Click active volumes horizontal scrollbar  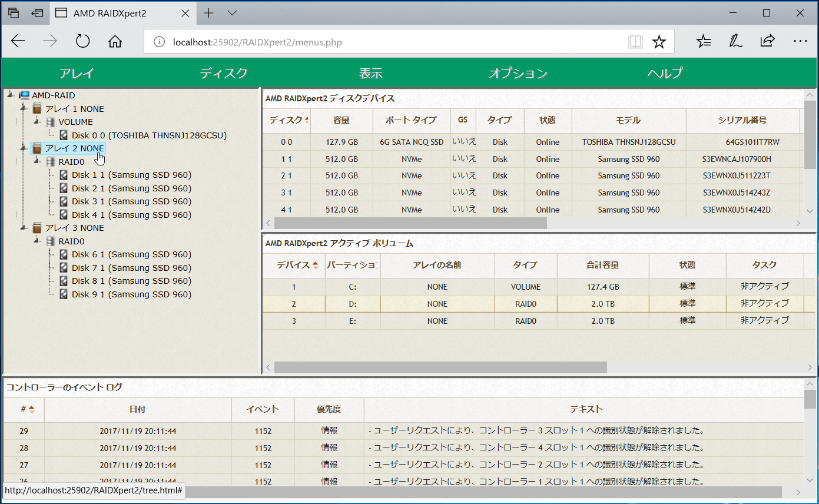440,367
